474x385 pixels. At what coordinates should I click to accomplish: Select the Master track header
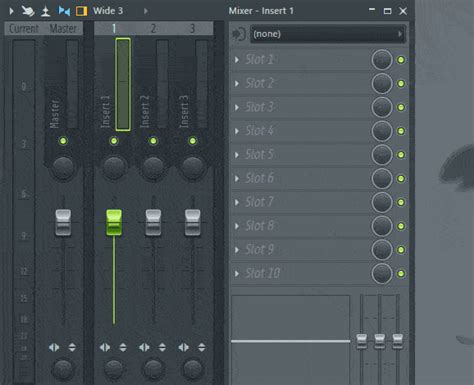pyautogui.click(x=63, y=29)
